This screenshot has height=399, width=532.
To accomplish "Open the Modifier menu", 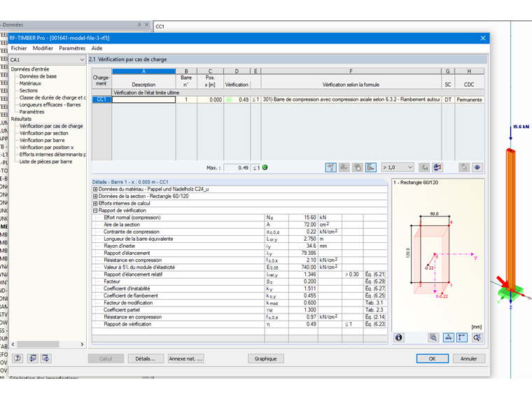I will pyautogui.click(x=43, y=48).
